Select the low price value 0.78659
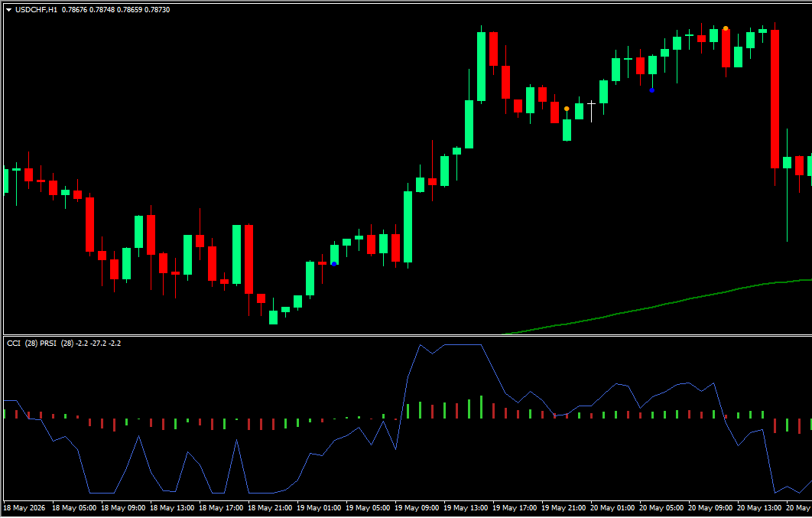 pyautogui.click(x=129, y=10)
